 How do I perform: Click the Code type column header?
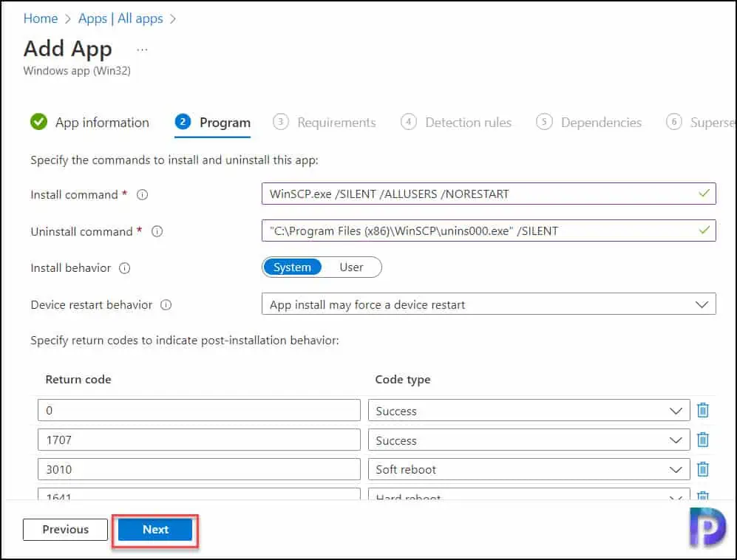[x=402, y=379]
